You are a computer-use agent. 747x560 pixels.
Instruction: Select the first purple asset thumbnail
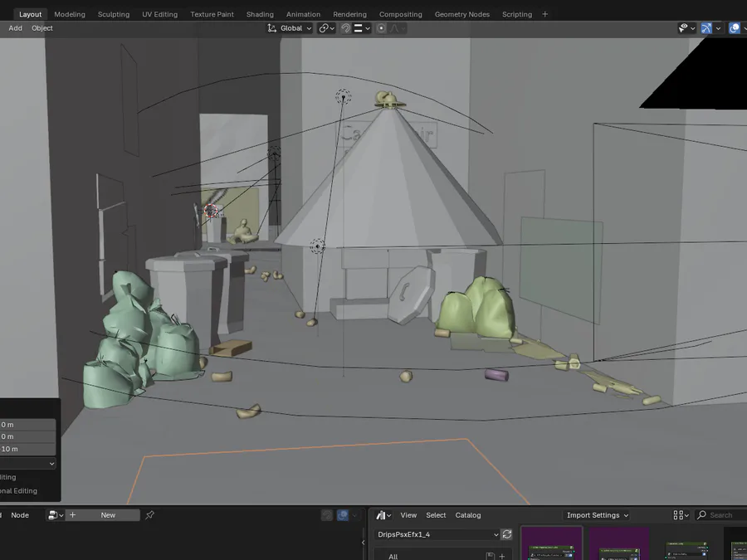click(x=551, y=543)
